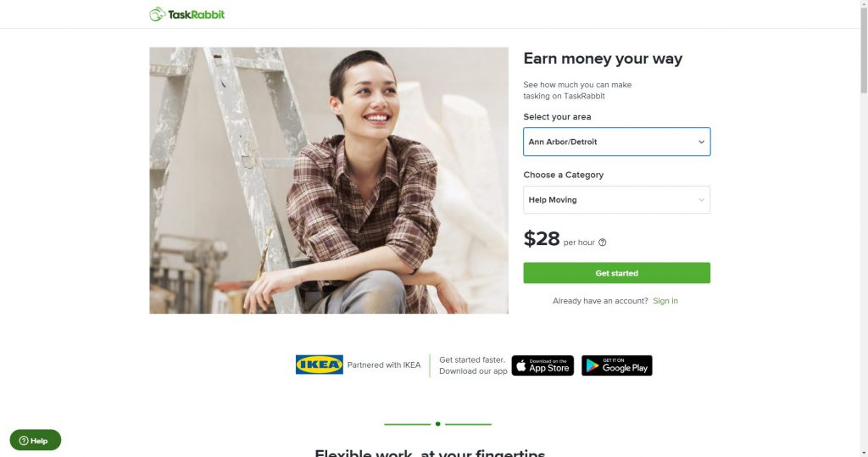Click chevron arrow of Select your area

(701, 142)
